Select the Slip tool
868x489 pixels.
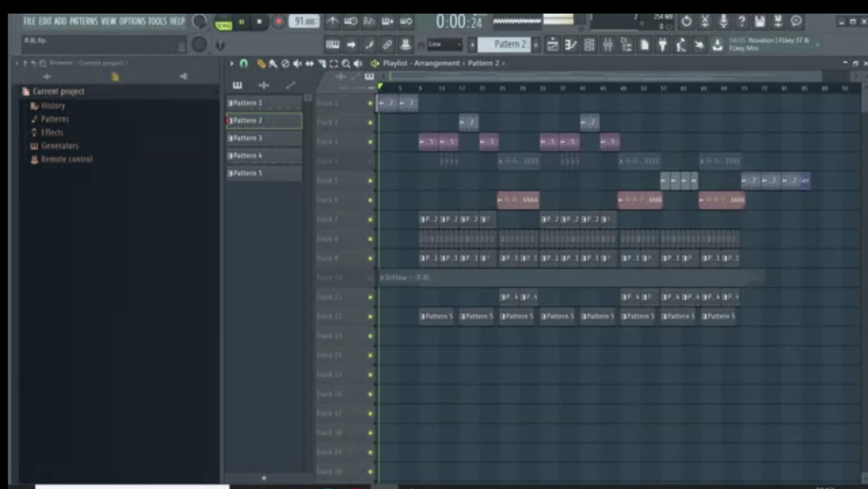[309, 63]
